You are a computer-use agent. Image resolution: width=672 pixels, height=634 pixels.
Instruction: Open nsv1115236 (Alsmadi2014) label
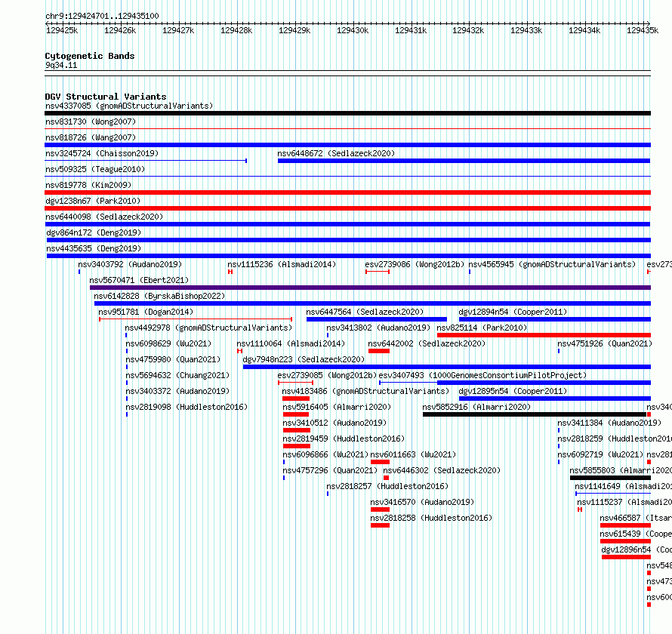(x=282, y=264)
